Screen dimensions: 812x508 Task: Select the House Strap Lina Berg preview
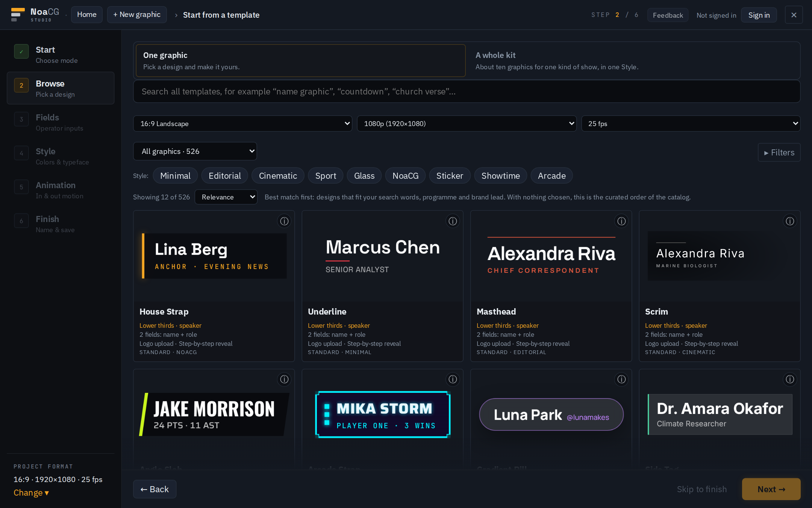(x=214, y=256)
